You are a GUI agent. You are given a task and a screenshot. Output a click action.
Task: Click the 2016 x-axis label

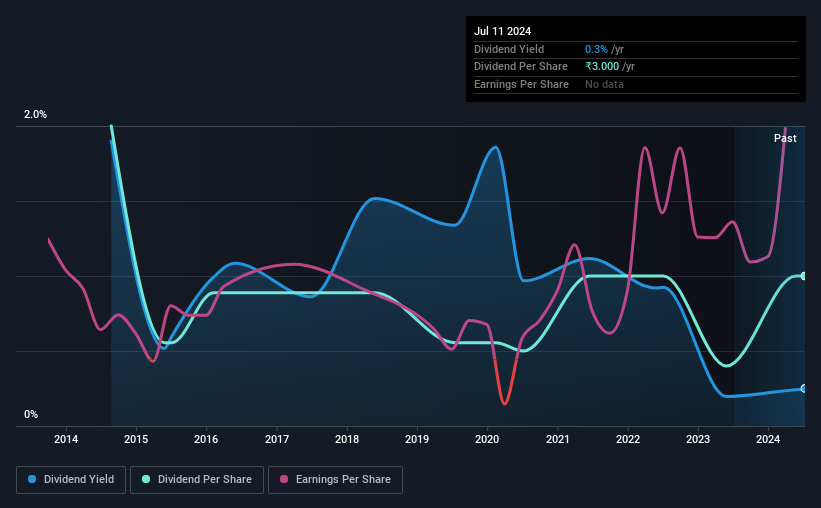pos(206,439)
